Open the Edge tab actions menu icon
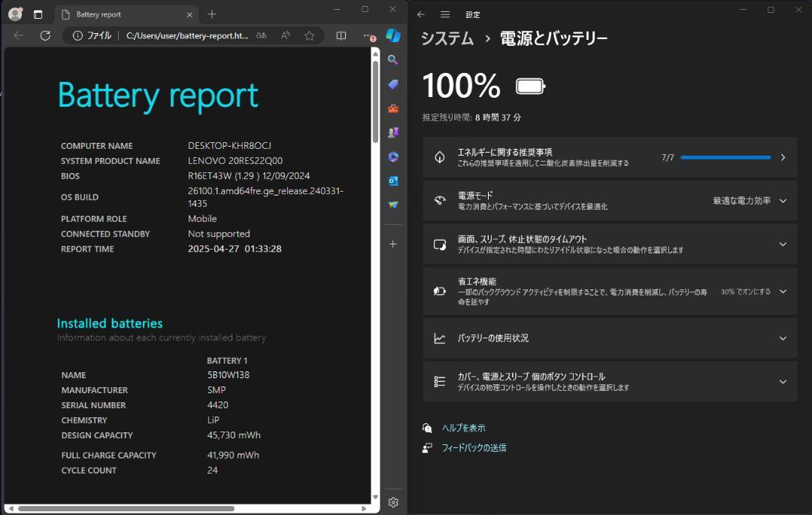The height and width of the screenshot is (515, 812). tap(38, 14)
